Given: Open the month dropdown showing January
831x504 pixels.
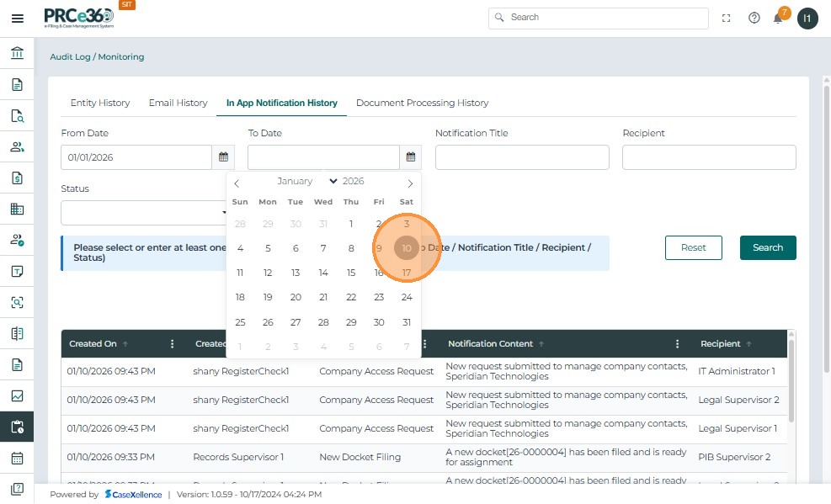Looking at the screenshot, I should [306, 182].
